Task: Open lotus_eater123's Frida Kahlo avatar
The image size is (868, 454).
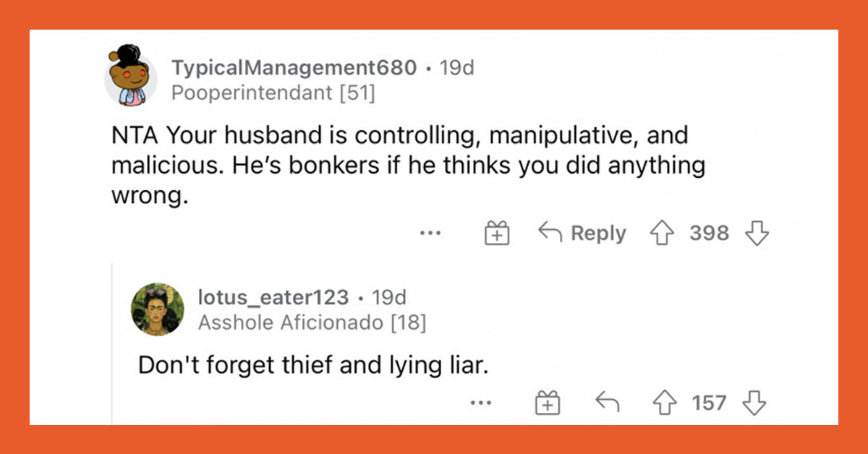Action: click(x=157, y=309)
